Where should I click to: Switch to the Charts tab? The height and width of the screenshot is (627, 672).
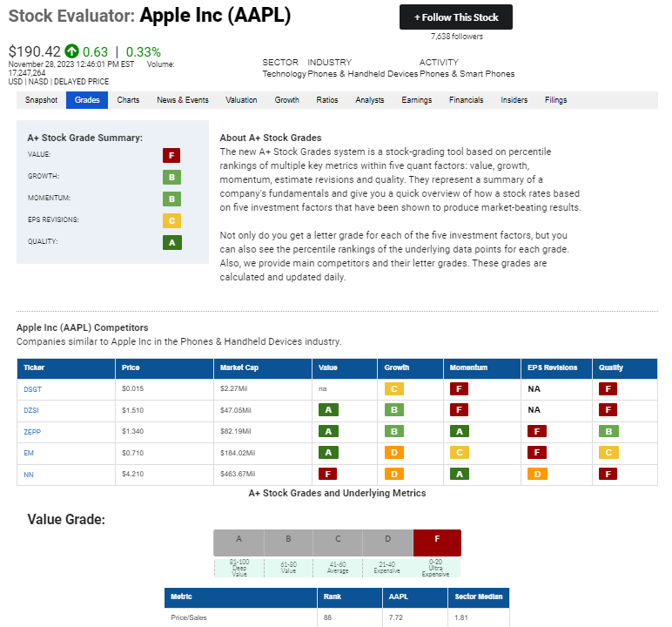pos(128,100)
